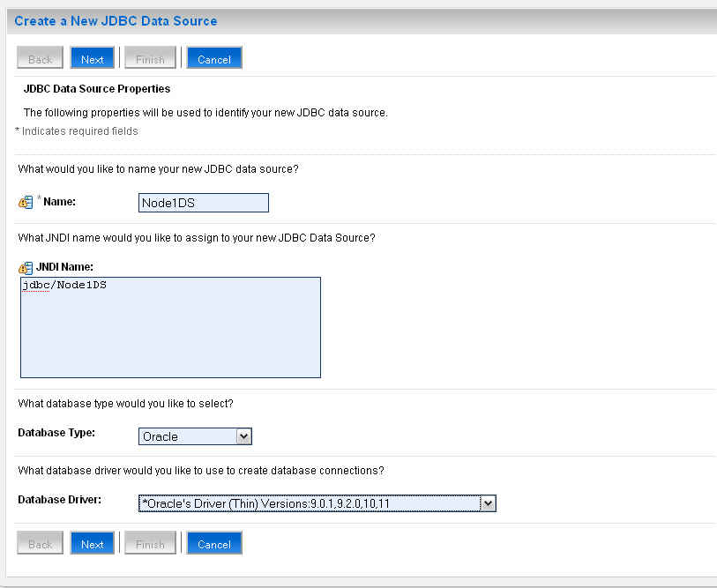
Task: Click the "Database Driver:" label
Action: [60, 500]
